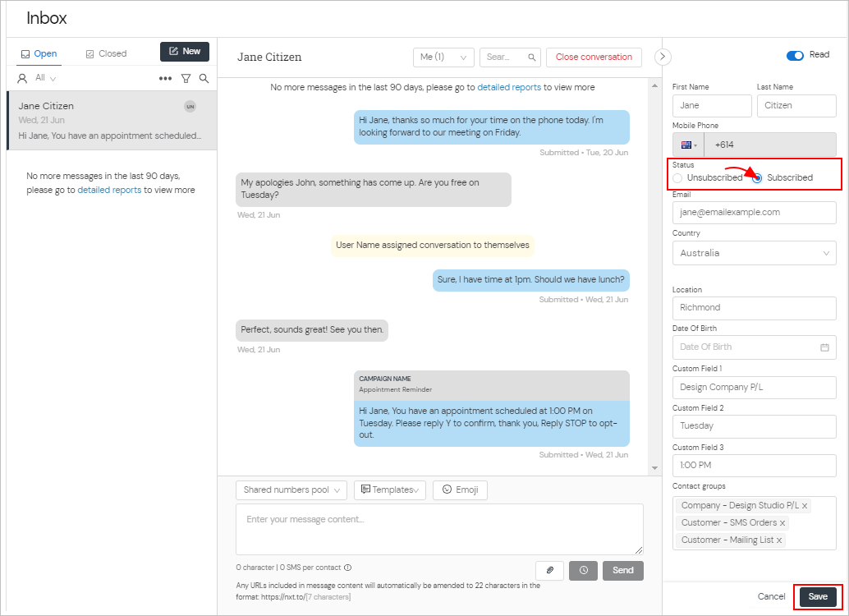
Task: Expand the All assignee filter dropdown
Action: [x=45, y=78]
